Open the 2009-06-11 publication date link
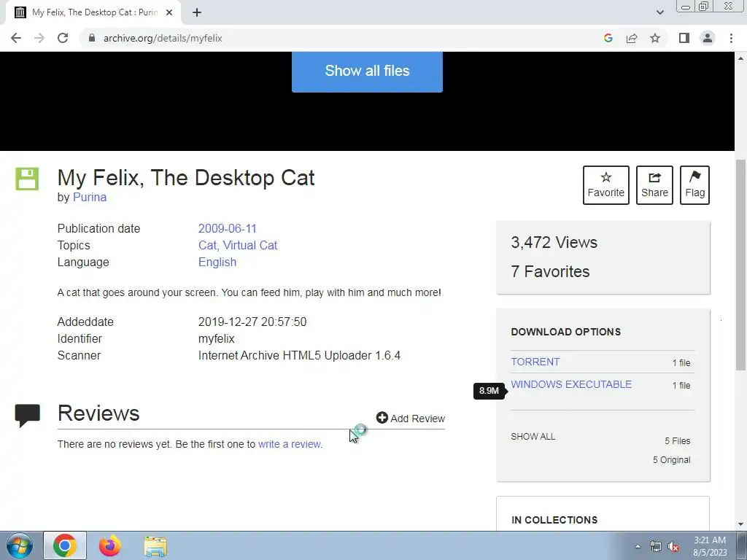Image resolution: width=747 pixels, height=560 pixels. coord(228,228)
